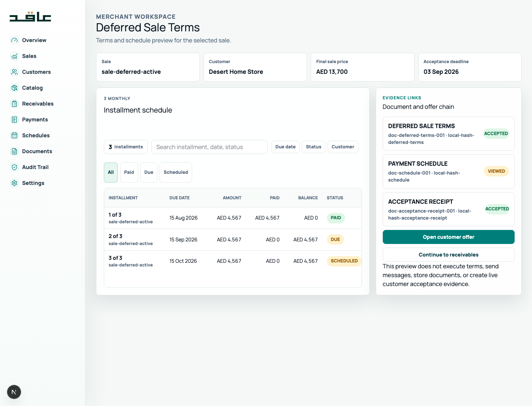Select installment row 3 of 3
The image size is (532, 406).
pyautogui.click(x=233, y=261)
